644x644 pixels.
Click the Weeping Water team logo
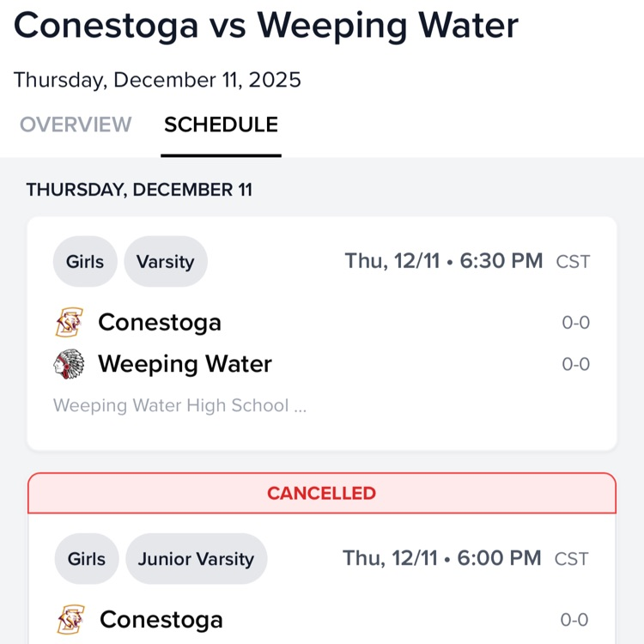[x=68, y=364]
